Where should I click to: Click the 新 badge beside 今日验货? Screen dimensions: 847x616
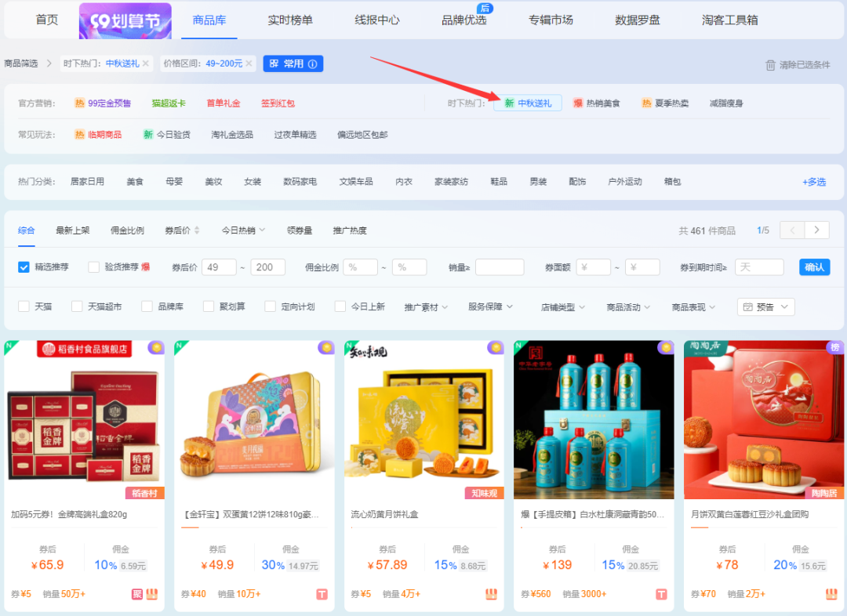coord(148,135)
